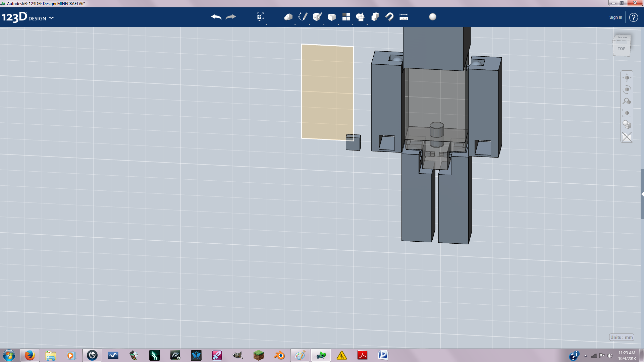The width and height of the screenshot is (644, 362).
Task: Show hidden system tray icons
Action: (586, 356)
